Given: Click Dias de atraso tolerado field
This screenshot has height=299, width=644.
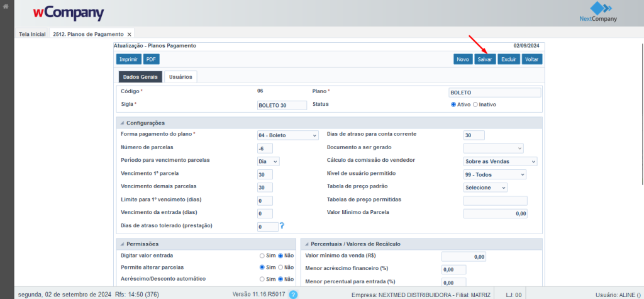Looking at the screenshot, I should click(267, 227).
